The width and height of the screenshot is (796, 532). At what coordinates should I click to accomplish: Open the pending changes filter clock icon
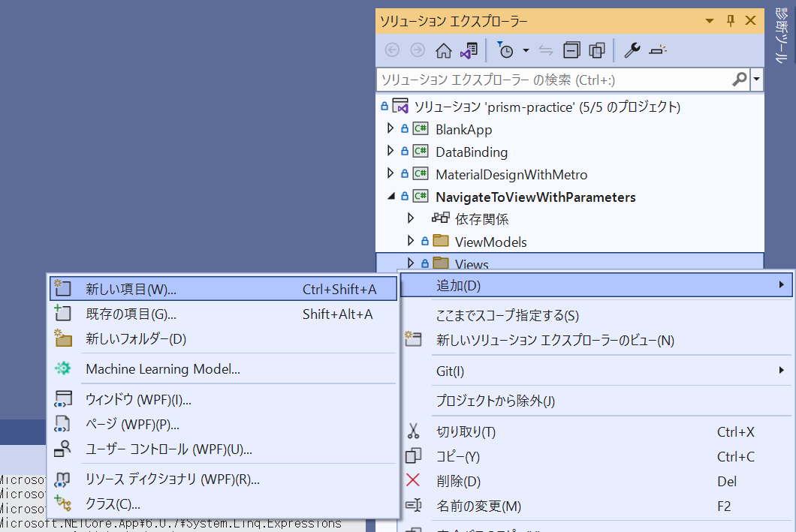pos(505,50)
